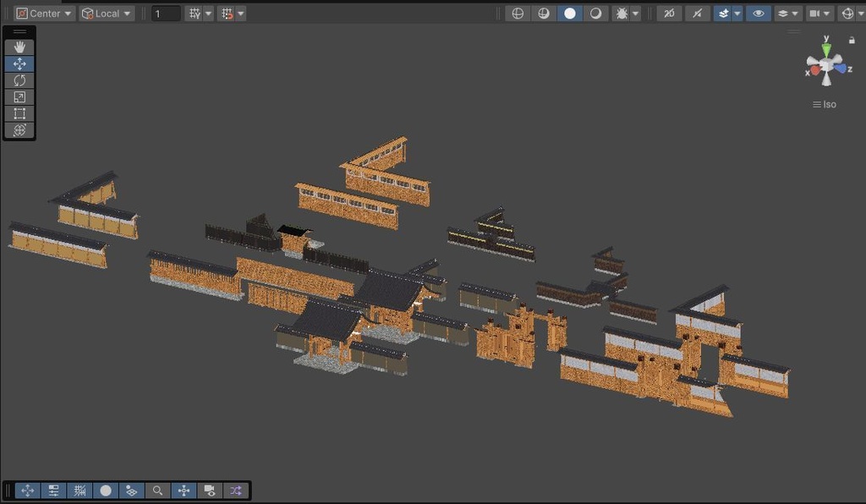Toggle the camera preview overlay in bottom bar
Screen dimensions: 866x504
pos(210,490)
